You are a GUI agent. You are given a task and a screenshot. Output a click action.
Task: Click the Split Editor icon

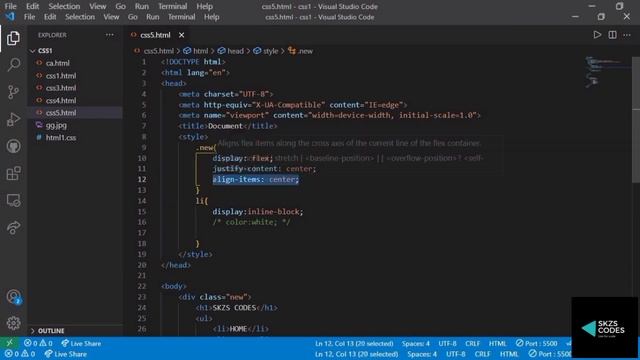(612, 35)
